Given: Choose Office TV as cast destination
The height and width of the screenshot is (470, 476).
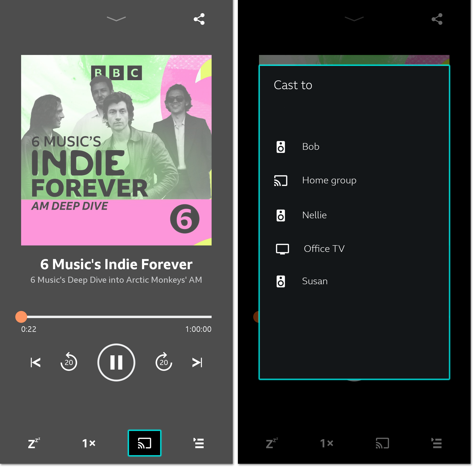Looking at the screenshot, I should point(324,248).
